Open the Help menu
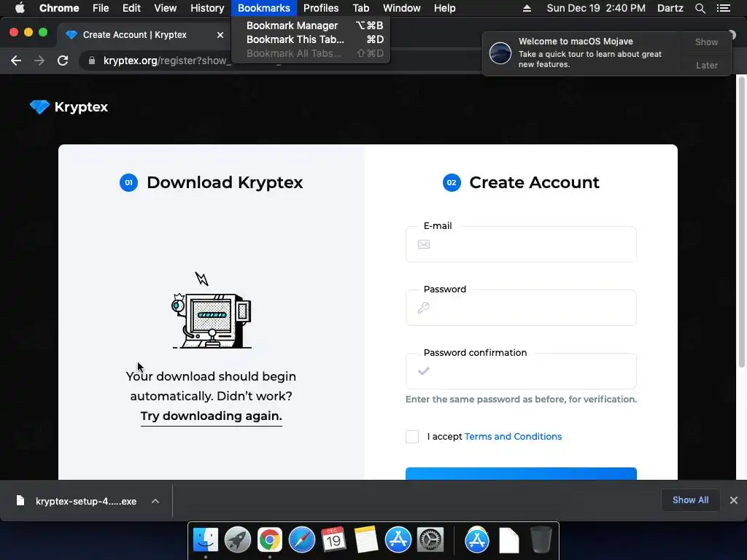 click(x=444, y=8)
